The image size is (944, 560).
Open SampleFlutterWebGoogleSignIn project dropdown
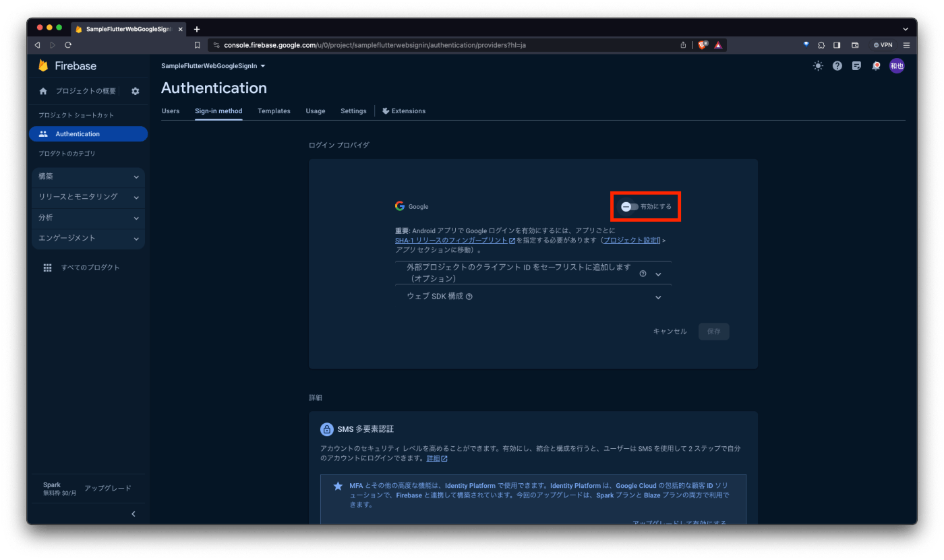click(x=213, y=66)
